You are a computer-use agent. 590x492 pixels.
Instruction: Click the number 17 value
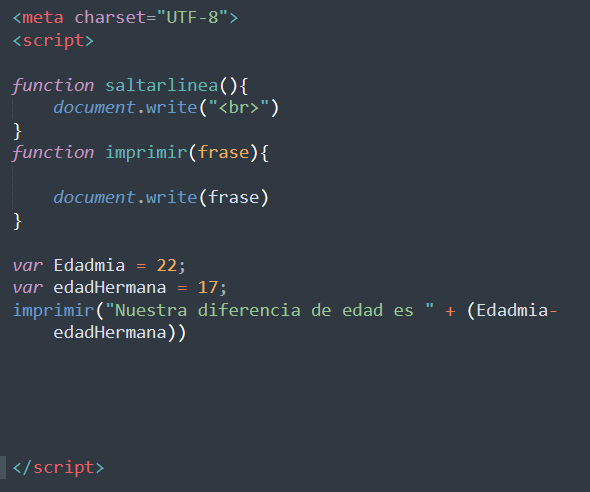(x=208, y=288)
